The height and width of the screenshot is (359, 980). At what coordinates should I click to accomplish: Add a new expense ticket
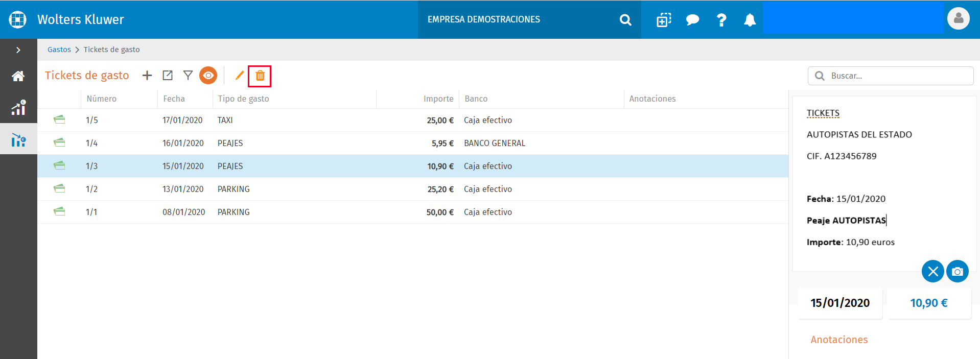click(x=147, y=76)
